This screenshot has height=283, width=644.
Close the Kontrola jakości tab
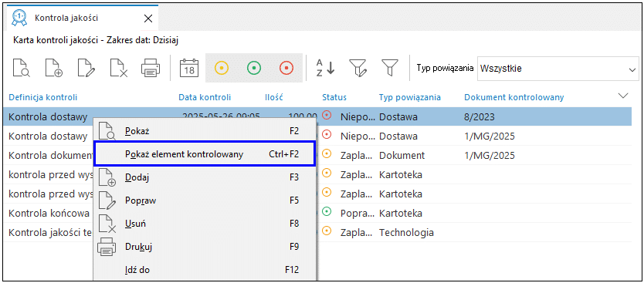click(x=147, y=18)
